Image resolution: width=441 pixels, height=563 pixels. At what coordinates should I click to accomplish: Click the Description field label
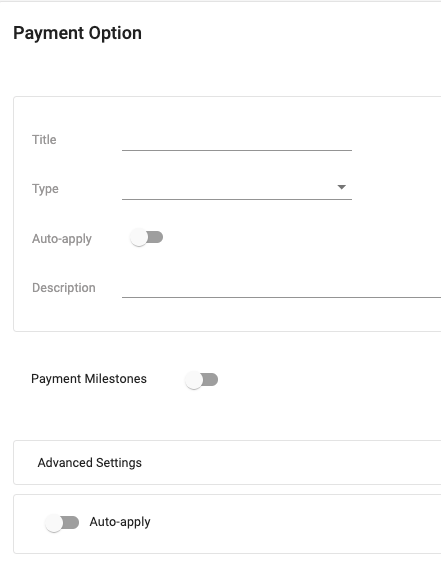64,288
